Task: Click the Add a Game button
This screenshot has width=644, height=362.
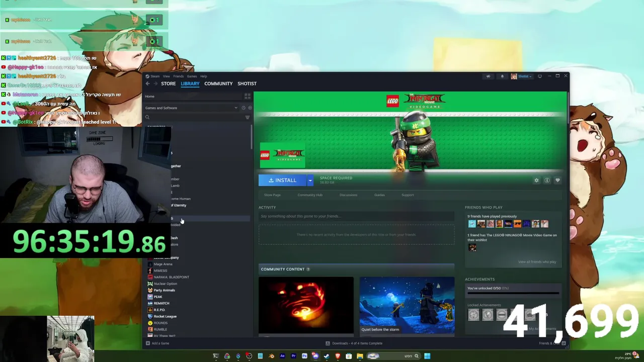Action: tap(157, 343)
